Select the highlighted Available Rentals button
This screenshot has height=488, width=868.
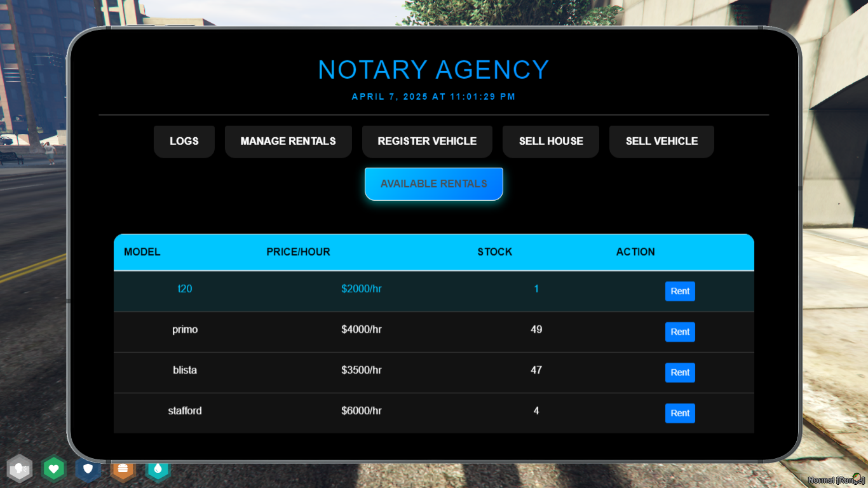click(x=434, y=184)
